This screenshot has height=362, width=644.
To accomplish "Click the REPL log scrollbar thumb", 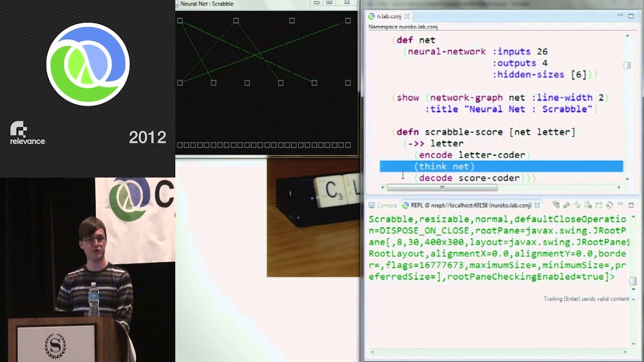I will click(x=633, y=281).
